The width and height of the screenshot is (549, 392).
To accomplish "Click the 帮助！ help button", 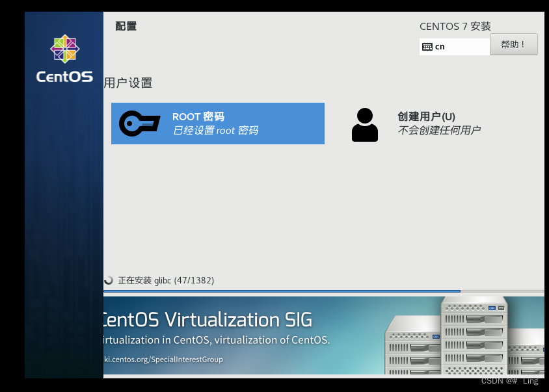I will (x=514, y=44).
